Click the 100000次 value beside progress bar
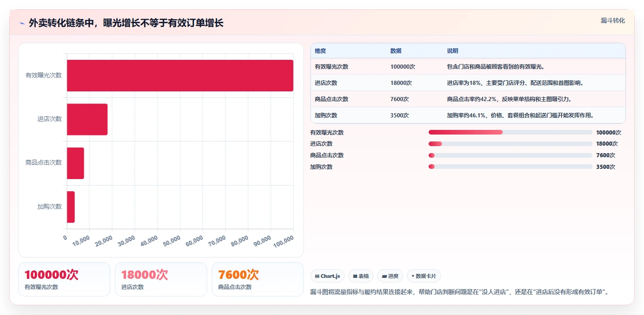 coord(608,133)
